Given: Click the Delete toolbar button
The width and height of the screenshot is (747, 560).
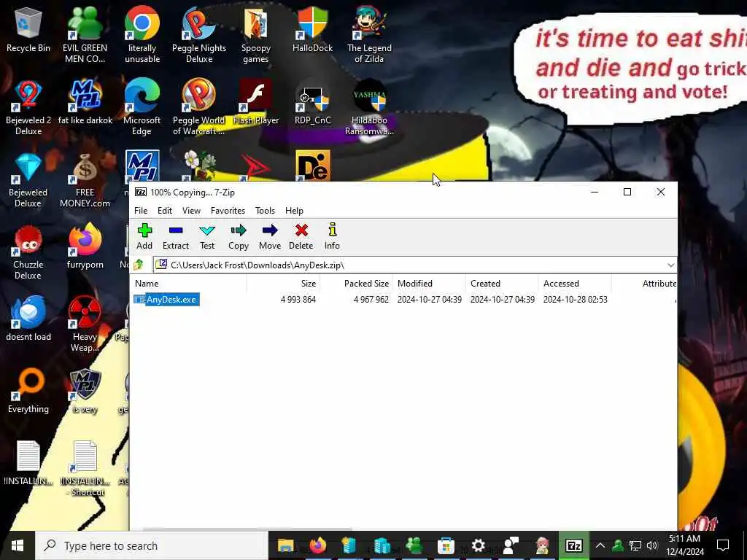Looking at the screenshot, I should (x=301, y=236).
